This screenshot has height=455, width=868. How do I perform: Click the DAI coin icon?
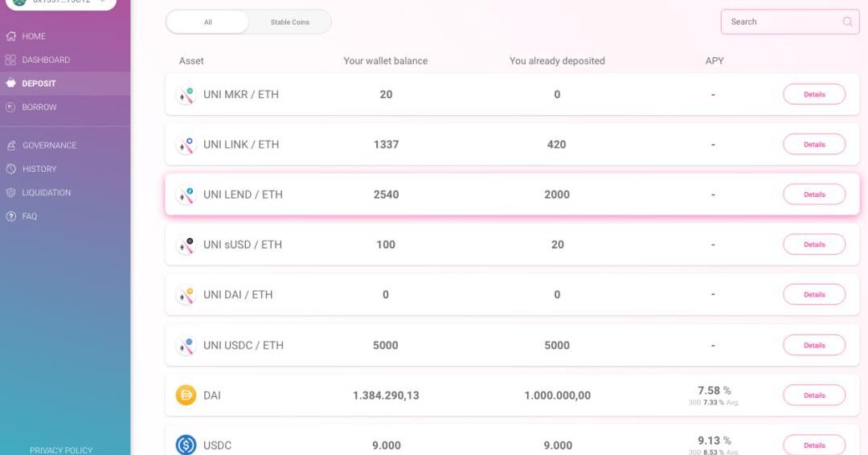point(186,396)
